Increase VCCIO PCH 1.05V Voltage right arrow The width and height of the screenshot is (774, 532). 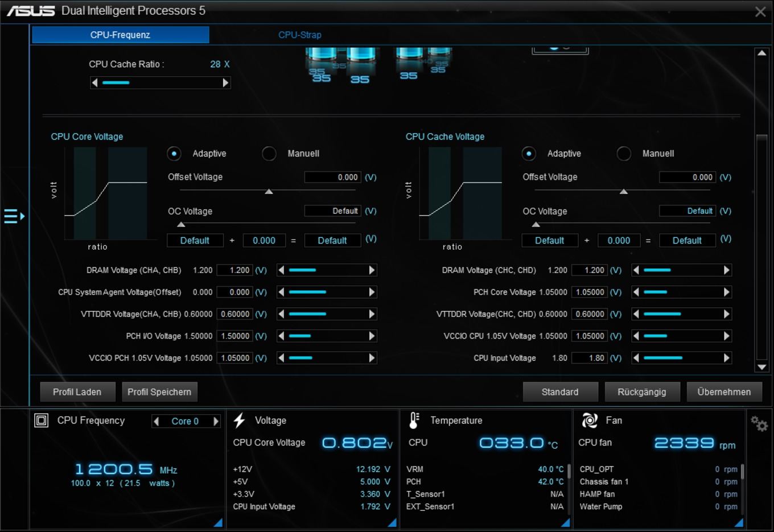coord(372,358)
